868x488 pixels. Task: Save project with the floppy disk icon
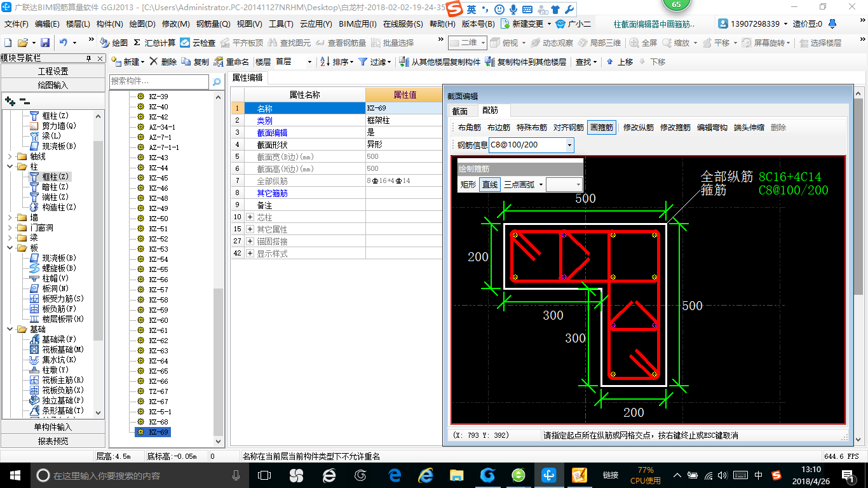[x=45, y=43]
